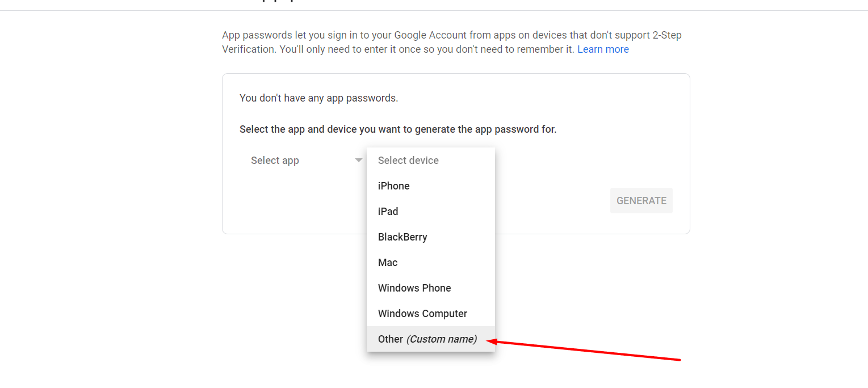Select iPad from the device list
This screenshot has height=388, width=868.
click(x=388, y=211)
